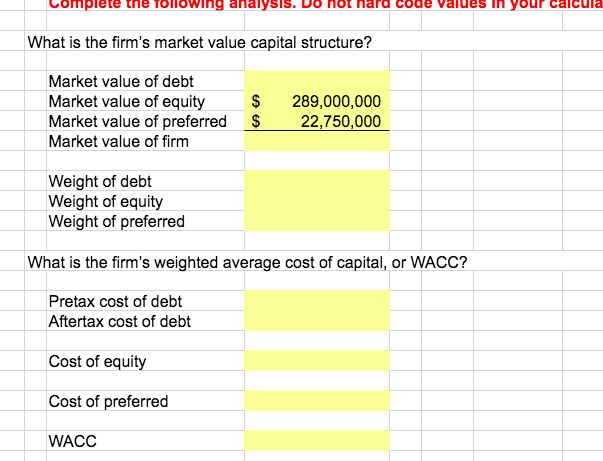Click the 22,750,000 preferred value cell
This screenshot has height=461, width=603.
coord(317,121)
